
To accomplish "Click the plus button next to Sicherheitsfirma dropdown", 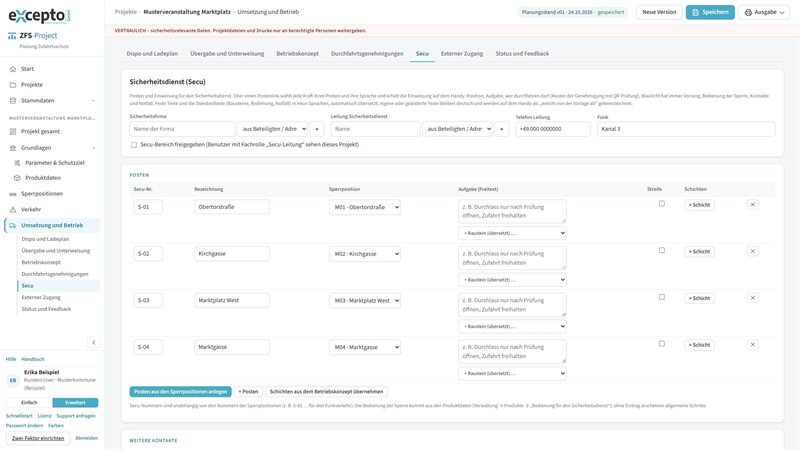I will click(317, 129).
